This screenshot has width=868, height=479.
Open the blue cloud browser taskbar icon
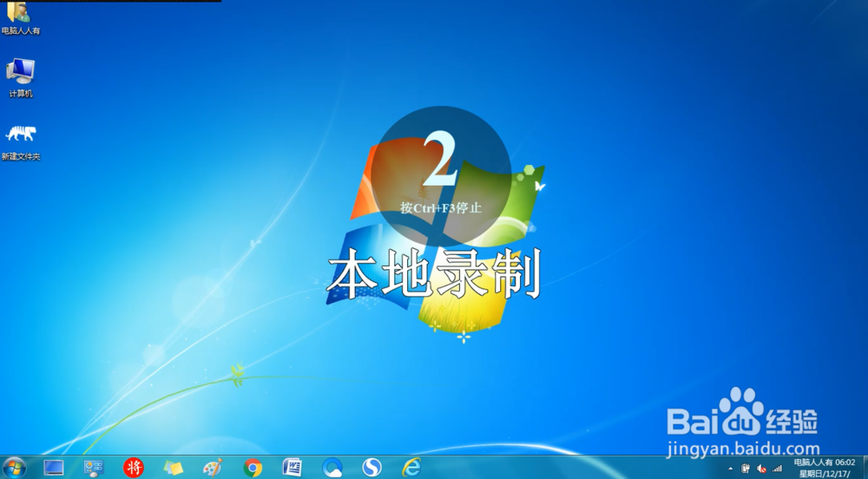pyautogui.click(x=332, y=468)
